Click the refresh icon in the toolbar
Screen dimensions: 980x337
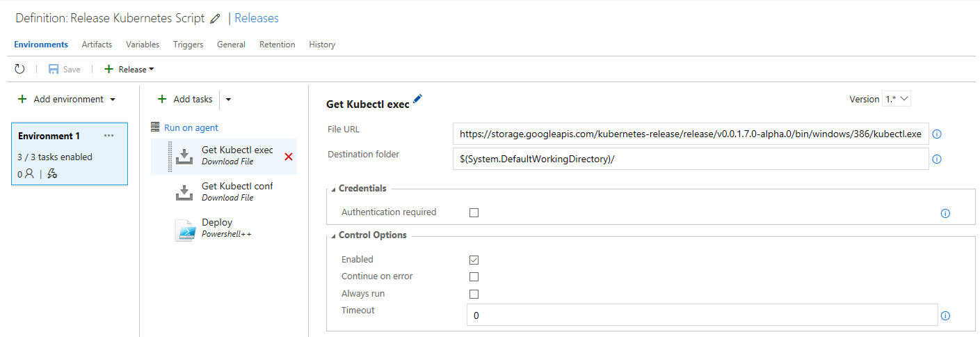click(x=19, y=69)
